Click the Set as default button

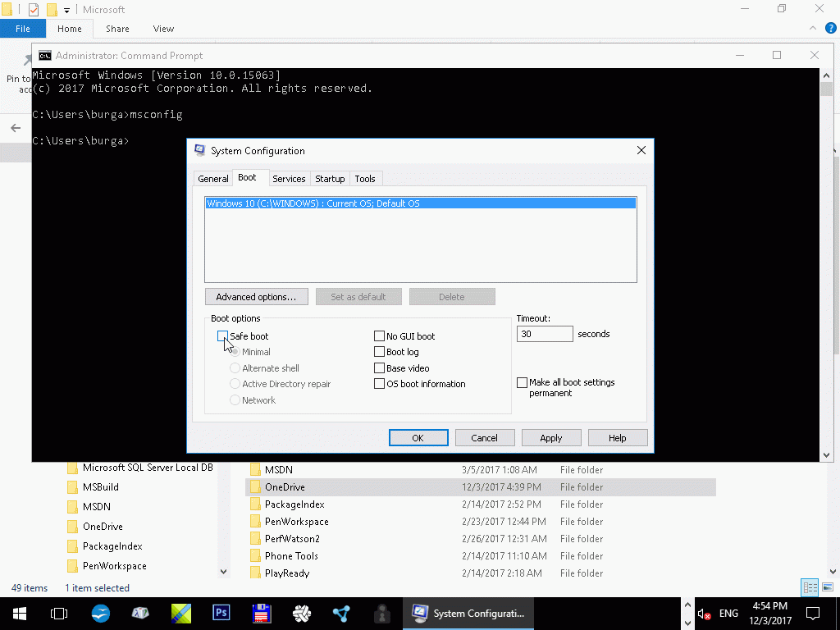[358, 297]
